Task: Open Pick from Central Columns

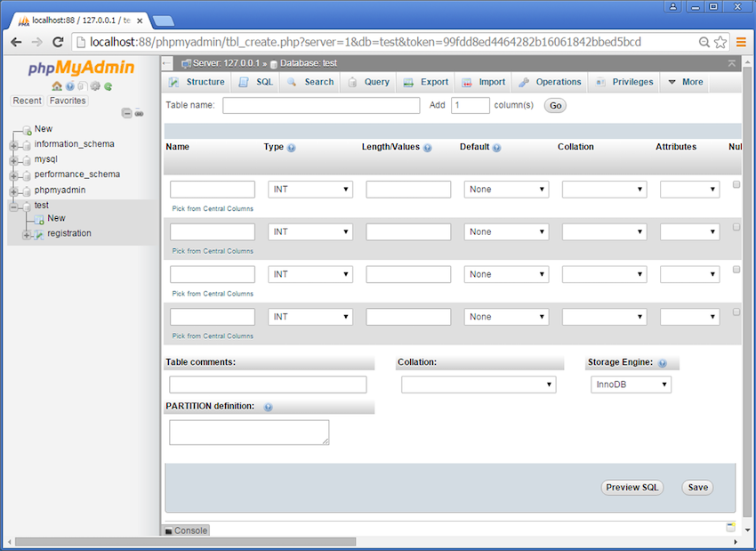Action: coord(212,207)
